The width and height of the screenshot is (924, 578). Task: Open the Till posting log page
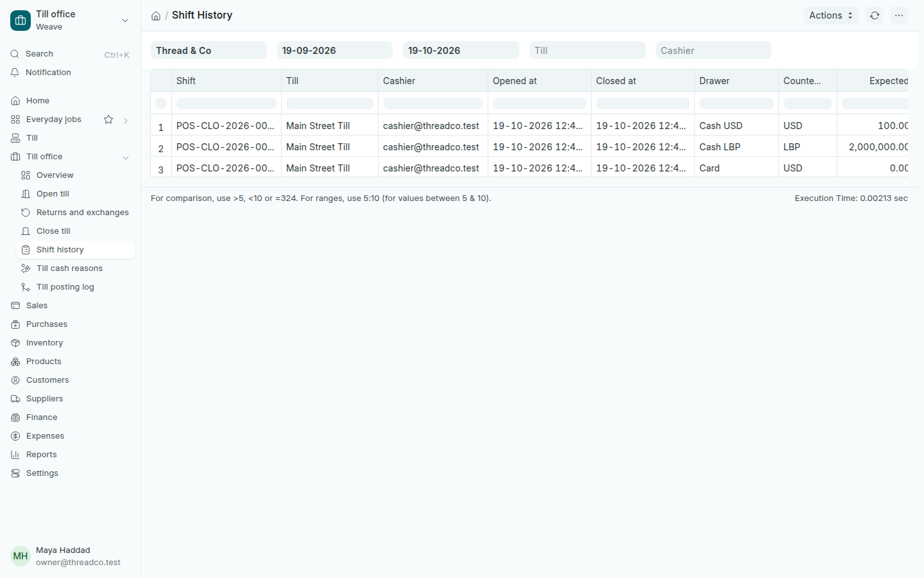[x=75, y=287]
